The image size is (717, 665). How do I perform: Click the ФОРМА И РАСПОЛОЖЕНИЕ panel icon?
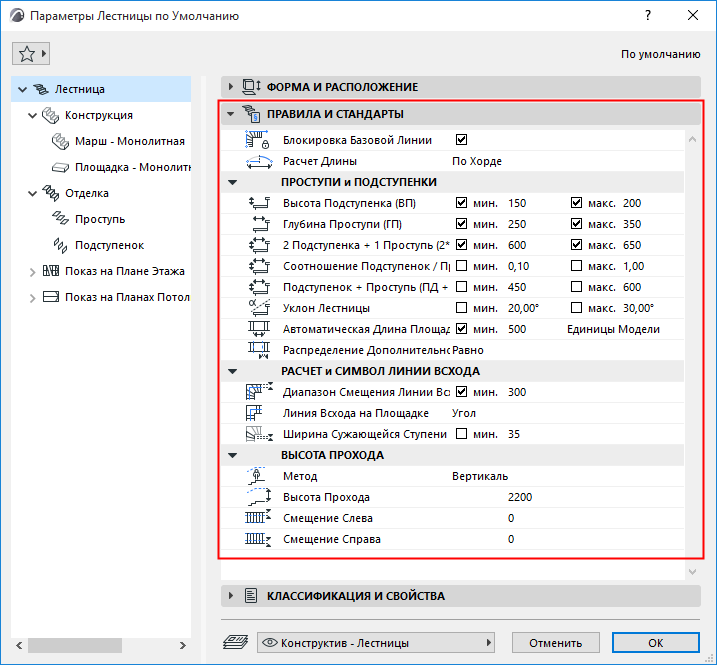coord(251,87)
